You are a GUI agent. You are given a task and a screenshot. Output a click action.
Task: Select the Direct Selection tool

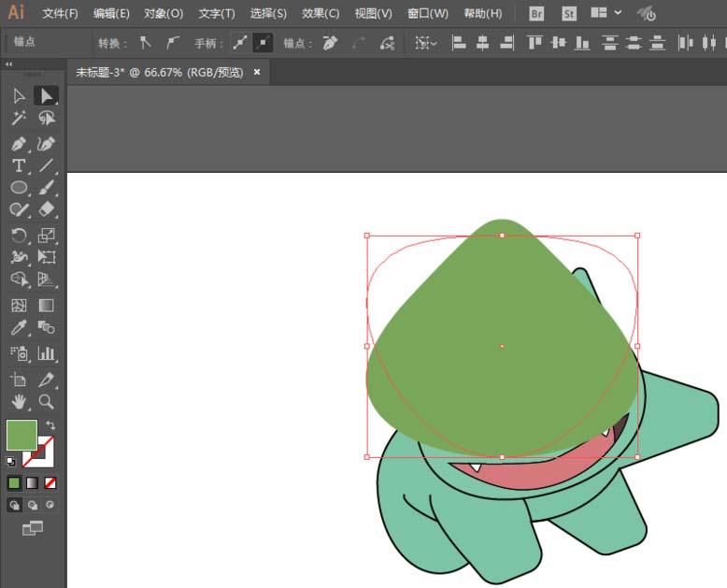point(46,96)
